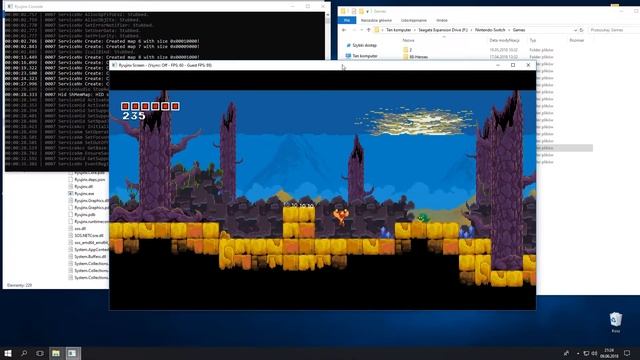Screen dimensions: 640x360
Task: Sort by Typ column header
Action: [x=533, y=40]
